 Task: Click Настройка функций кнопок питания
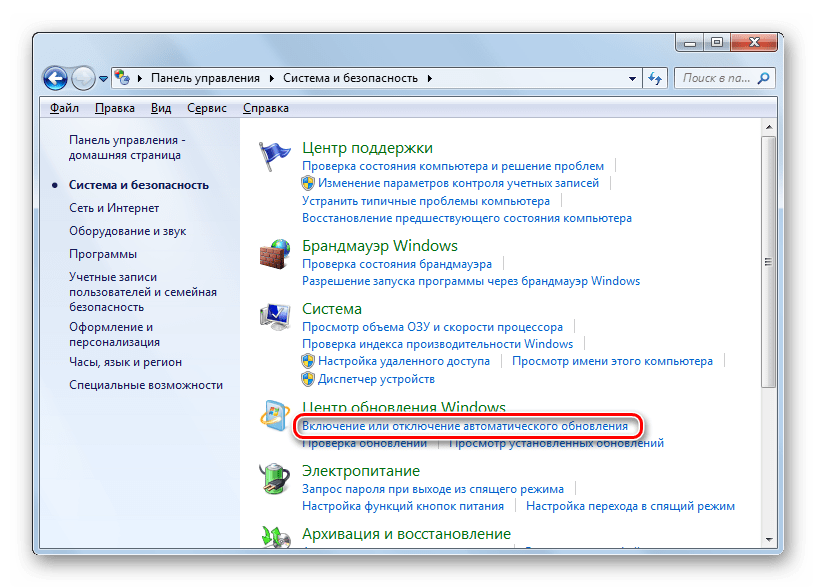point(403,506)
